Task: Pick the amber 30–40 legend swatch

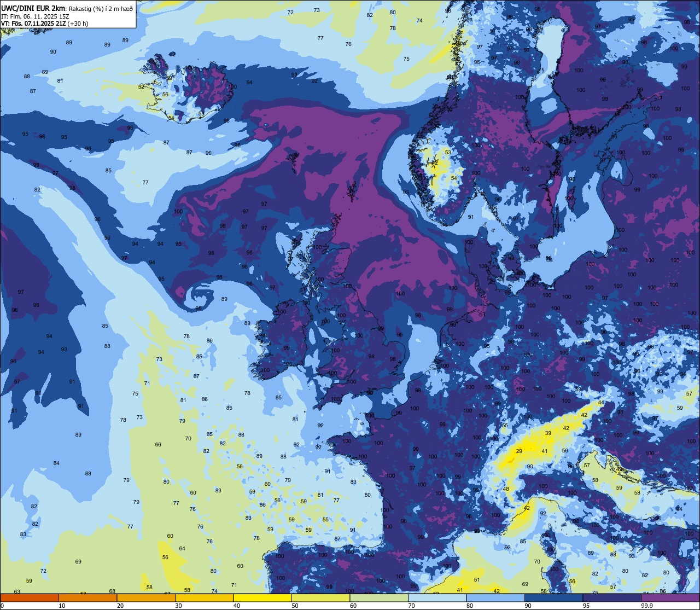Action: click(x=204, y=597)
